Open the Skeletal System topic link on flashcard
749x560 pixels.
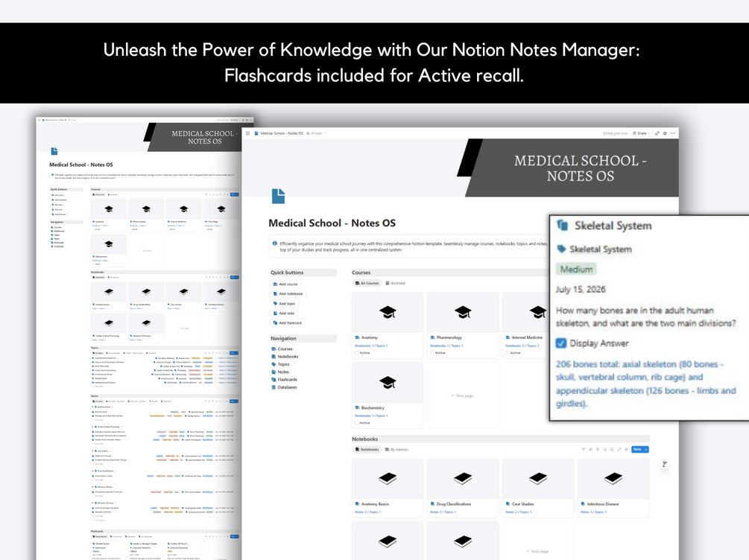[x=600, y=249]
